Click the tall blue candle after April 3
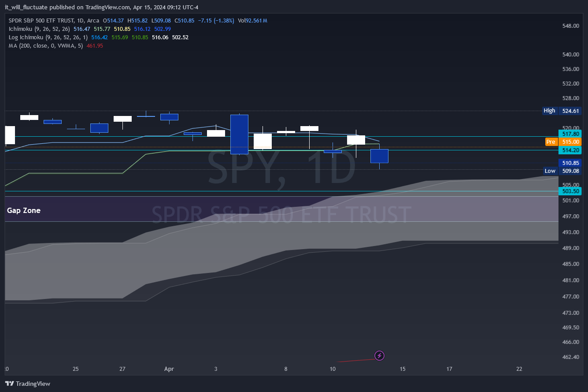Screen dimensions: 588x392 pos(239,134)
